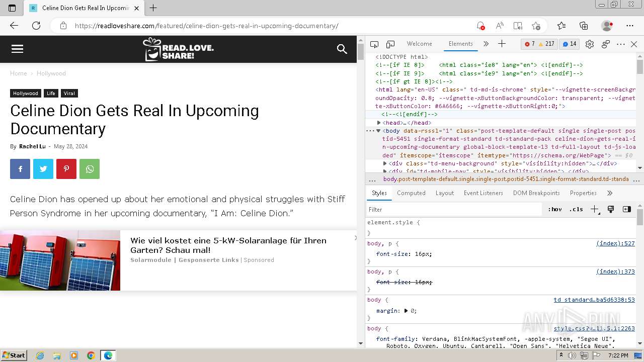This screenshot has width=644, height=362.
Task: Open the 14 issues counter
Action: tap(570, 44)
